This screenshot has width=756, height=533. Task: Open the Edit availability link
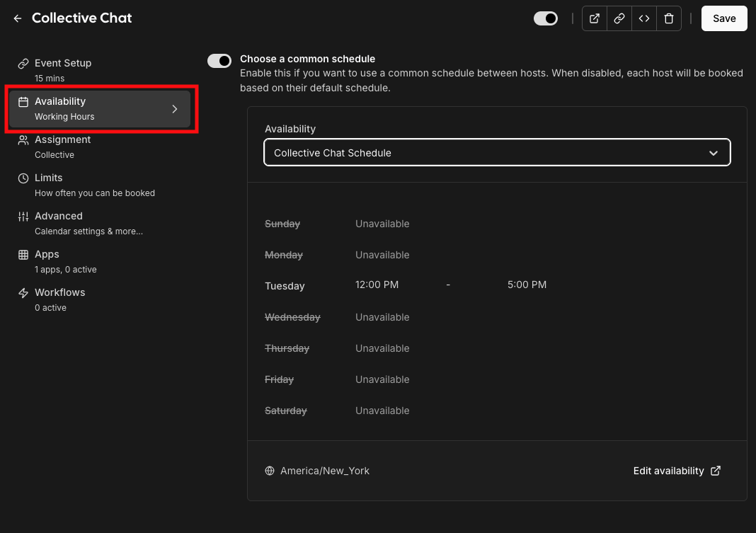click(x=677, y=471)
